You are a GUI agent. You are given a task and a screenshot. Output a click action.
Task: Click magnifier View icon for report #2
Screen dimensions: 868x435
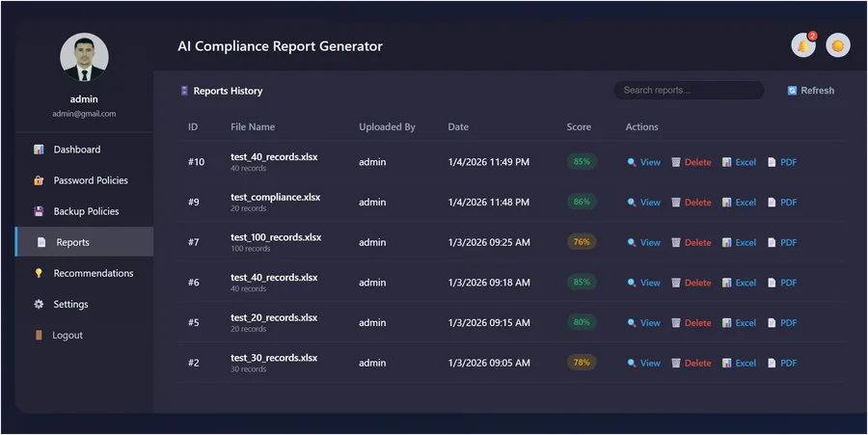coord(632,363)
